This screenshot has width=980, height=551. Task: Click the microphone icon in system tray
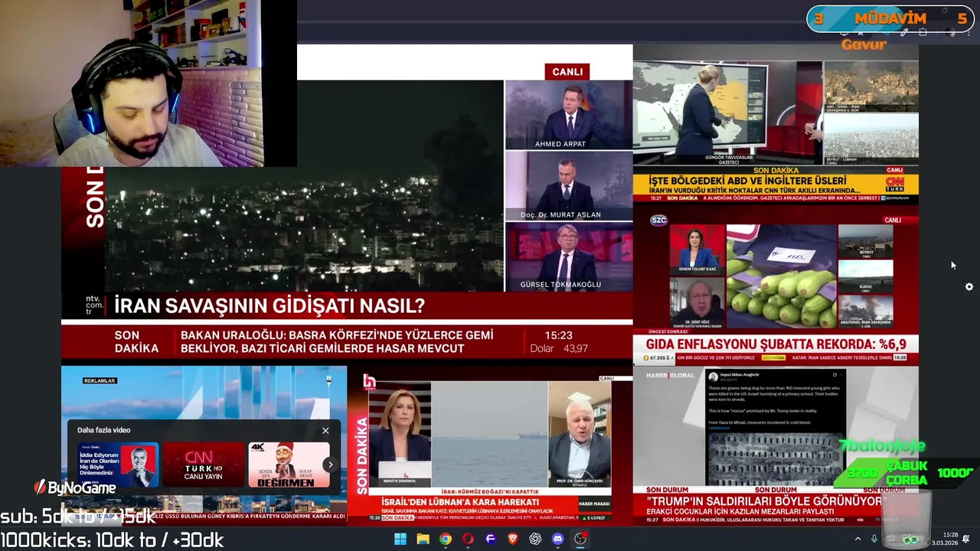coord(874,539)
